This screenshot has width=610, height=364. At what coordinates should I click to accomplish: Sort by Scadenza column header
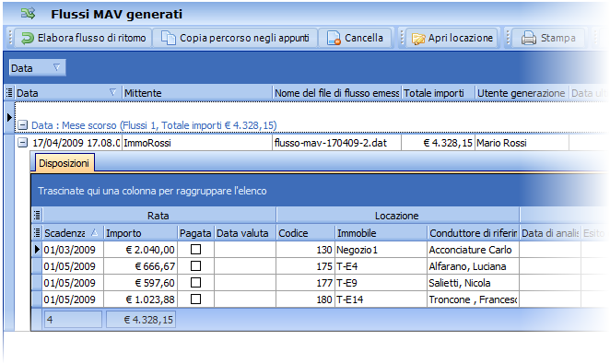pyautogui.click(x=73, y=232)
